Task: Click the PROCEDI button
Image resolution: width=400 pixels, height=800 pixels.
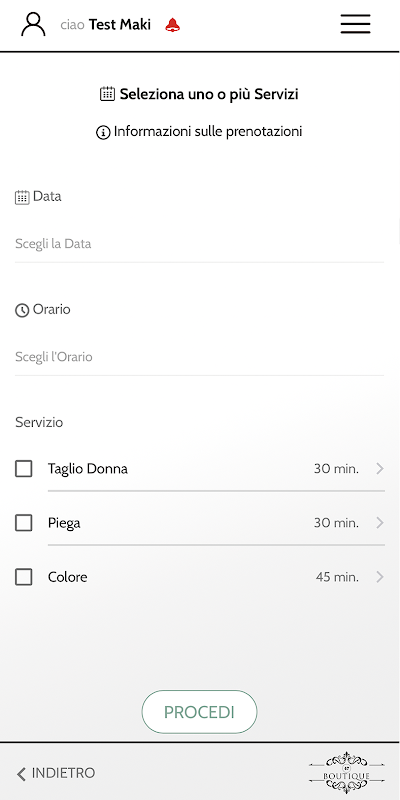Action: 199,712
